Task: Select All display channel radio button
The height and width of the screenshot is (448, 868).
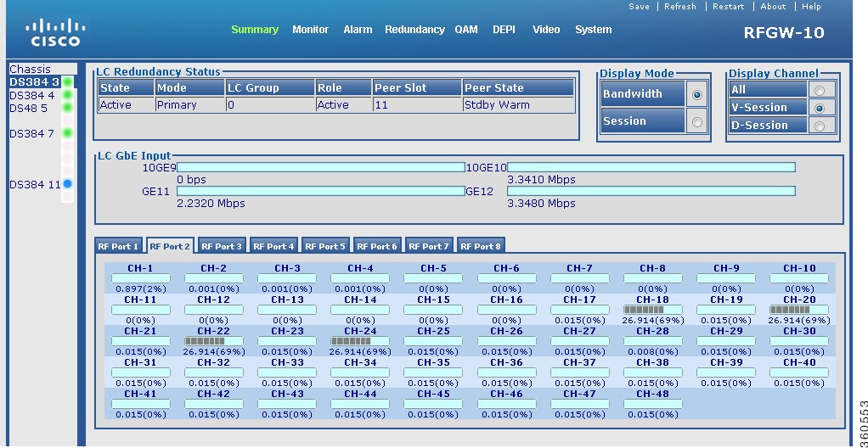Action: [x=820, y=90]
